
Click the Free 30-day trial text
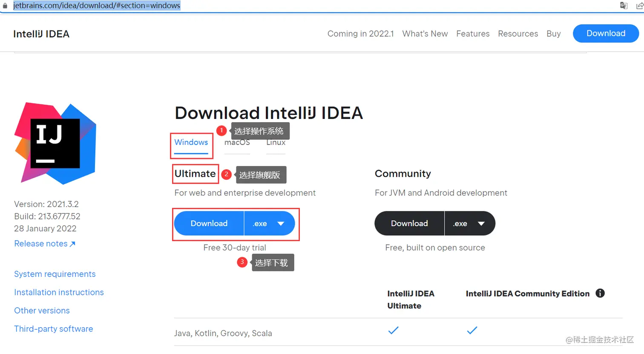[235, 248]
